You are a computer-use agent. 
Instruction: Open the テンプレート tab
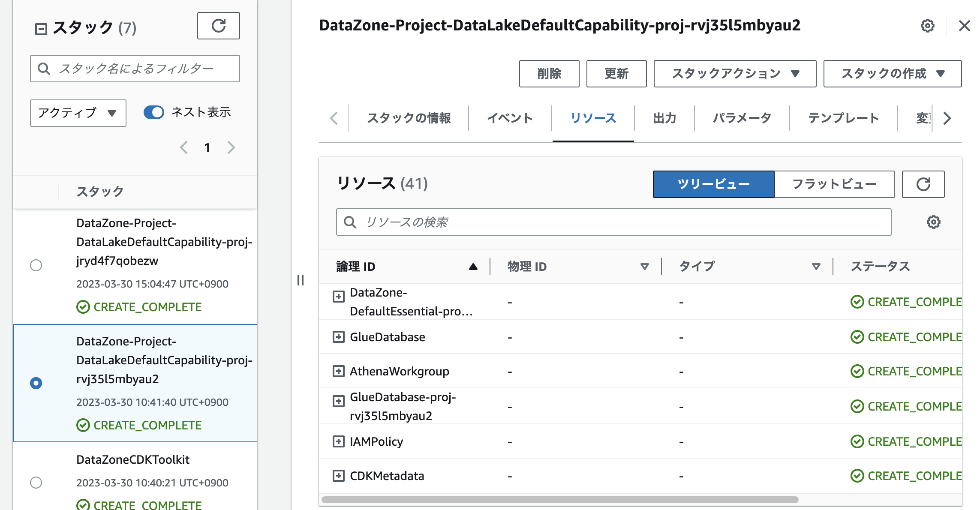(x=844, y=118)
